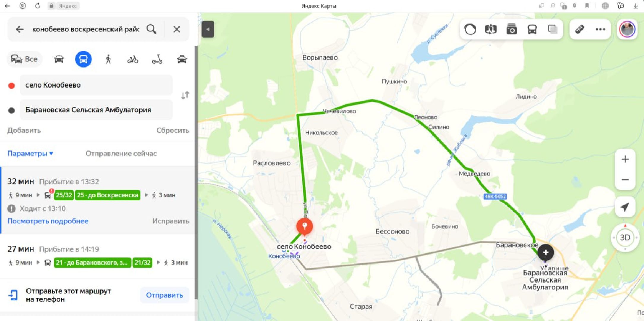The height and width of the screenshot is (321, 644).
Task: Select the car route mode icon
Action: [59, 59]
